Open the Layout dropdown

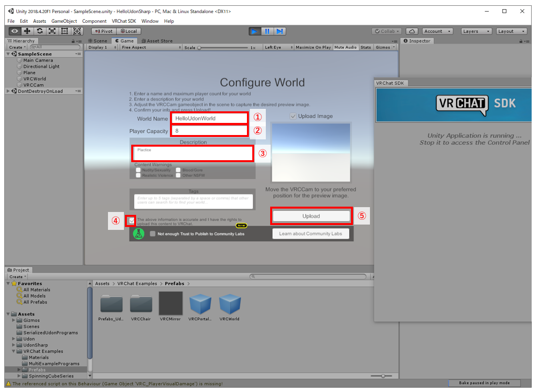(511, 31)
